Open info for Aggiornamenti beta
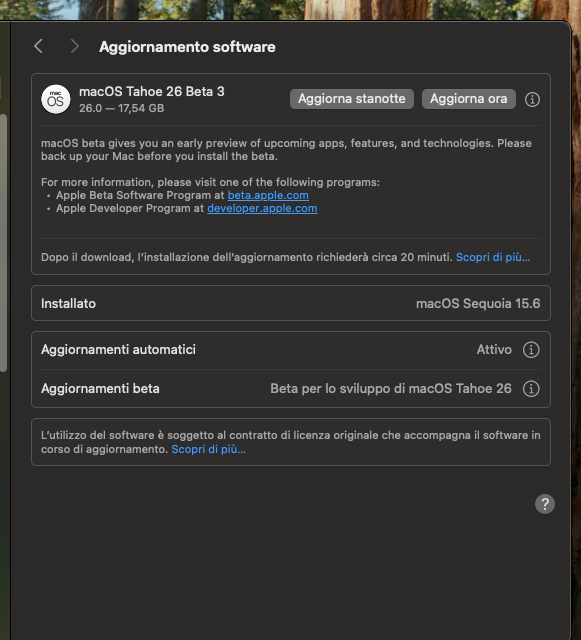 click(531, 389)
